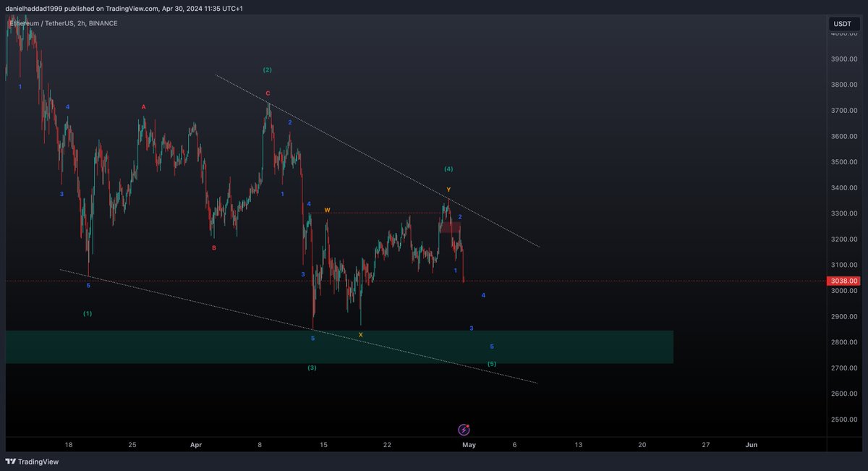Select the green (3) wave label
Viewport: 868px width, 471px height.
click(x=312, y=368)
